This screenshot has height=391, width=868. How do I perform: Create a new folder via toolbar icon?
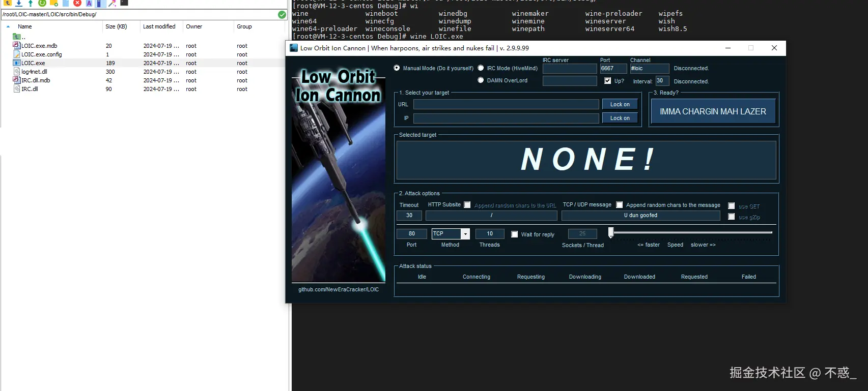coord(54,3)
